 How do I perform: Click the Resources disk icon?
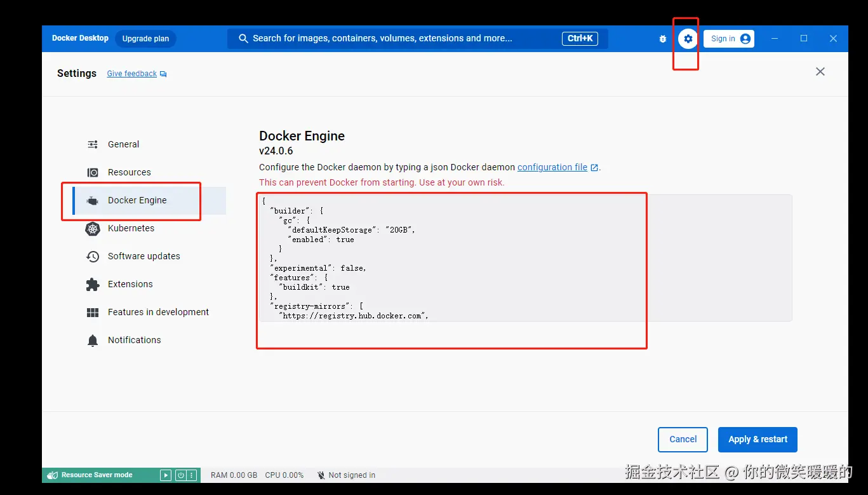tap(93, 172)
